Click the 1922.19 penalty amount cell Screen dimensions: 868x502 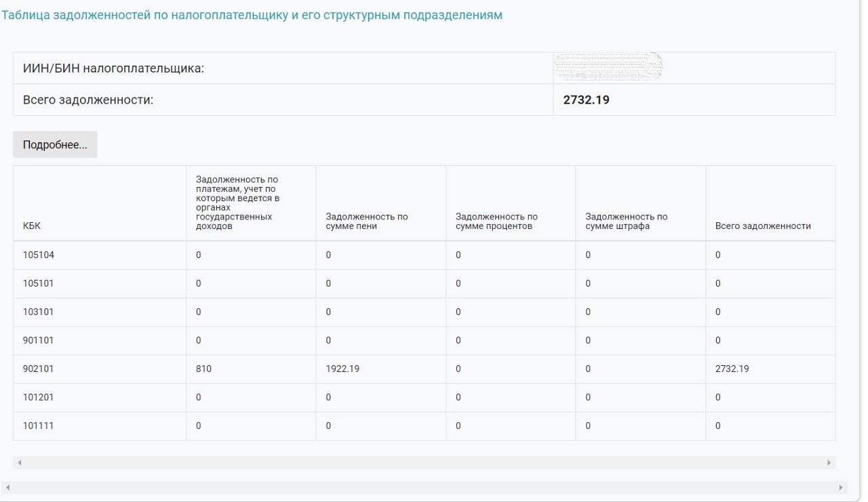pos(343,369)
